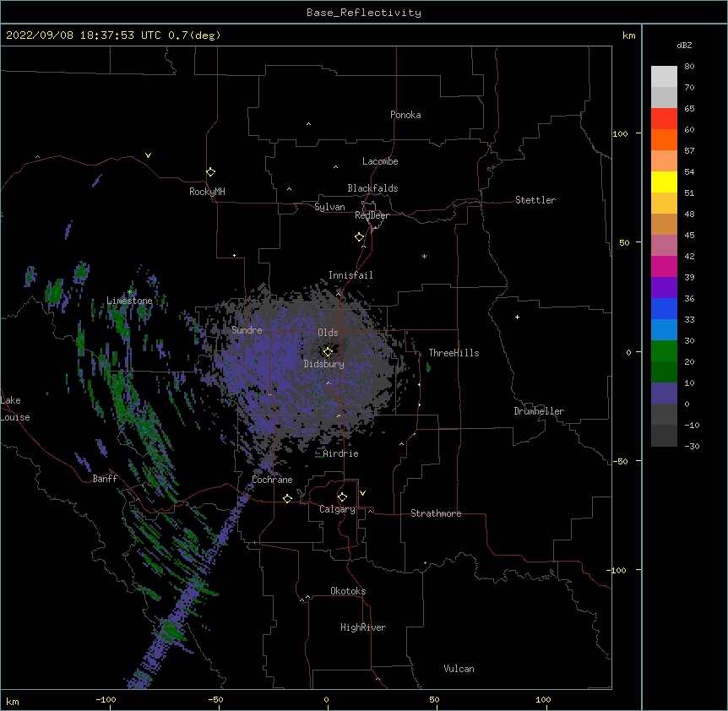Click the yellow V marker northwest of RockyMH
728x711 pixels.
click(x=148, y=155)
